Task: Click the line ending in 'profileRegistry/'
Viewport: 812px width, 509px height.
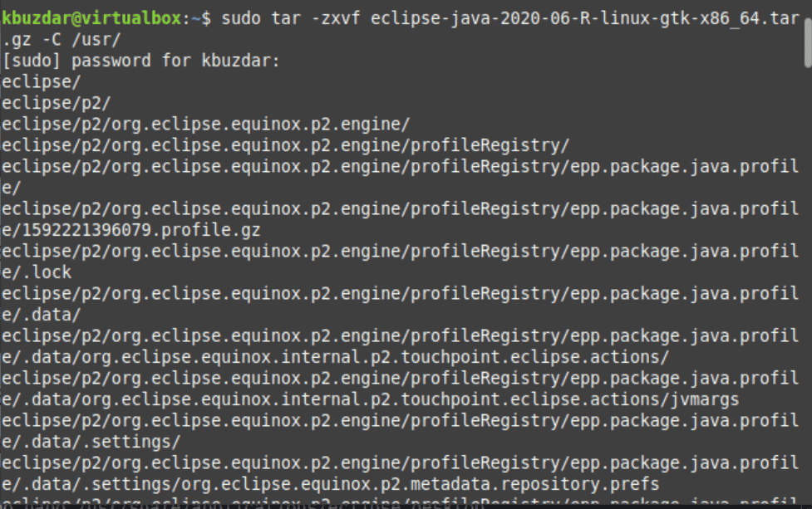Action: pos(286,145)
